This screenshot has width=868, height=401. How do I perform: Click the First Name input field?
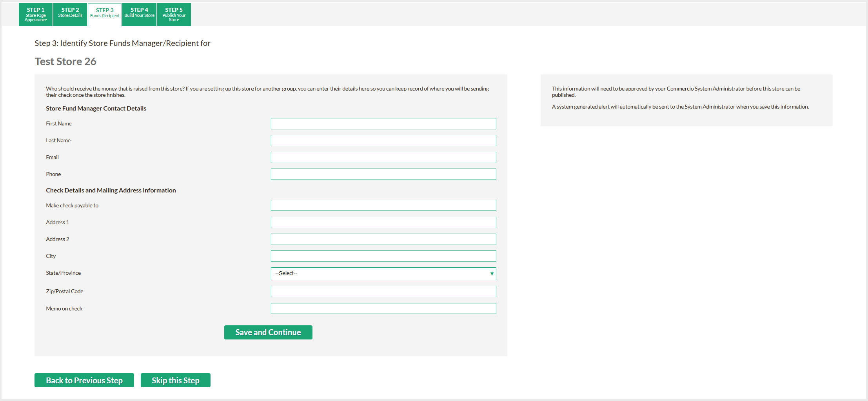pos(383,124)
